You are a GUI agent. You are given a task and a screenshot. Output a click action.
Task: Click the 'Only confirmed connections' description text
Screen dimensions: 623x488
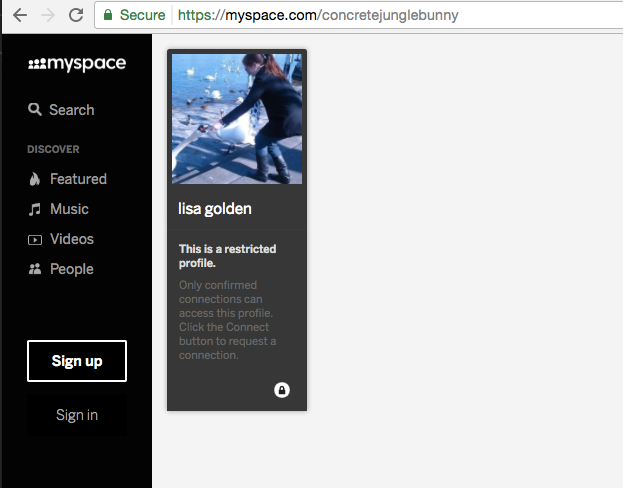[227, 320]
